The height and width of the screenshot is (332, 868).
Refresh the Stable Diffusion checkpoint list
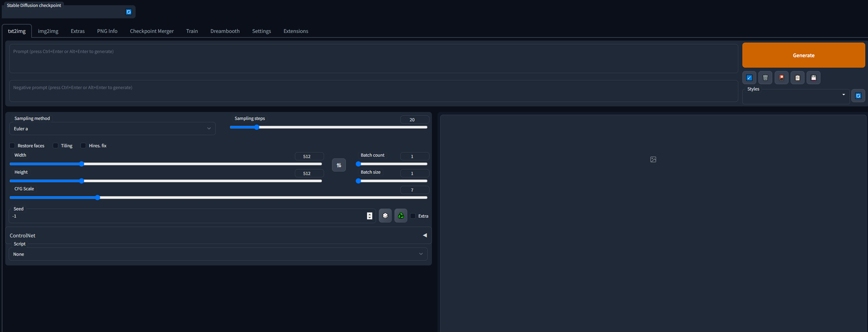click(x=129, y=12)
